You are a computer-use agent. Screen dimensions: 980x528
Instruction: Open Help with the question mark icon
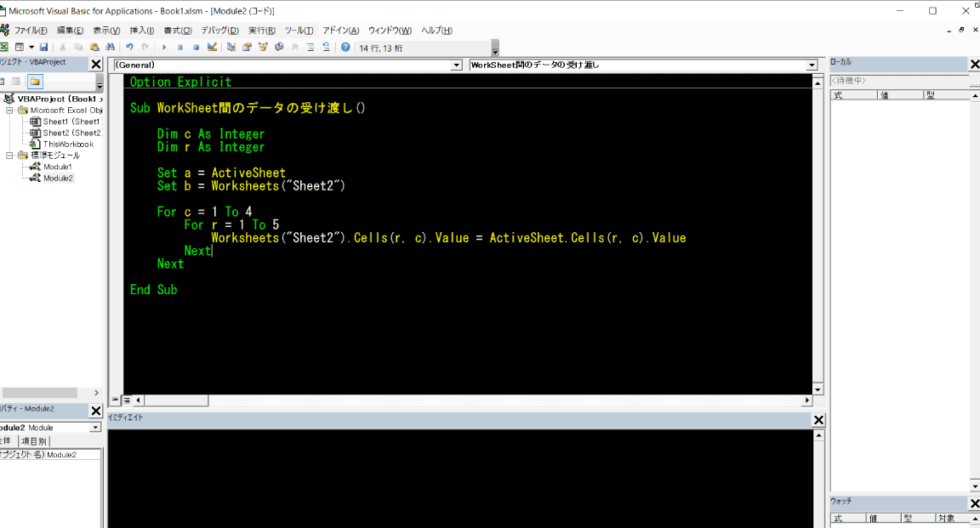(345, 48)
